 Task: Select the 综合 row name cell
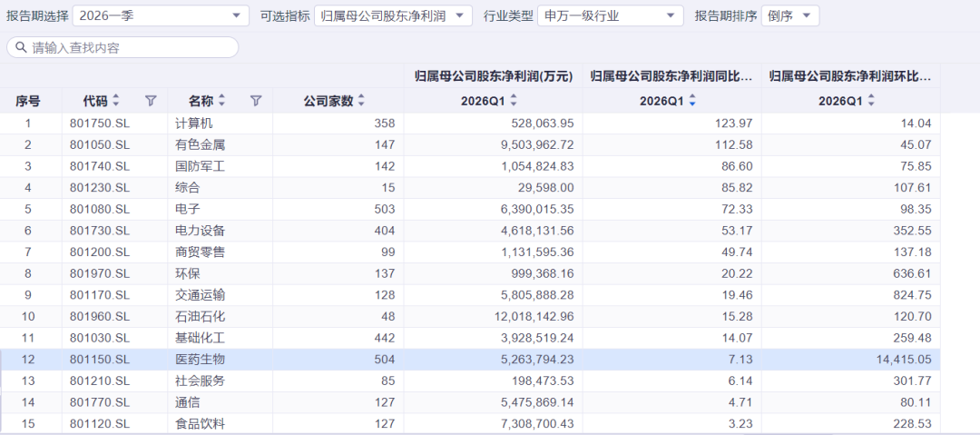click(x=220, y=188)
